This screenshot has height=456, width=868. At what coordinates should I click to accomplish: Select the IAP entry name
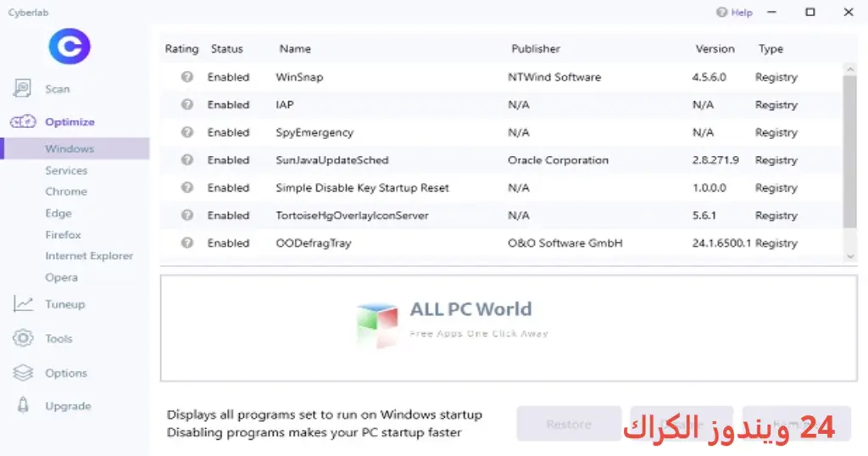click(285, 104)
